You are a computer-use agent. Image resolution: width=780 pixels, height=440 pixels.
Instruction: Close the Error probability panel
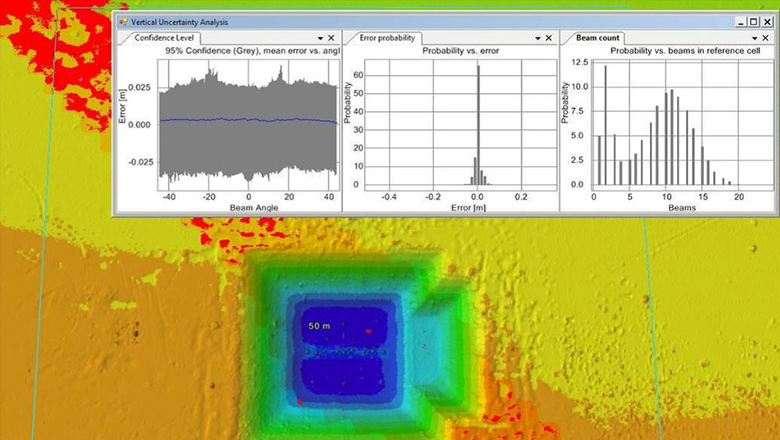coord(549,38)
